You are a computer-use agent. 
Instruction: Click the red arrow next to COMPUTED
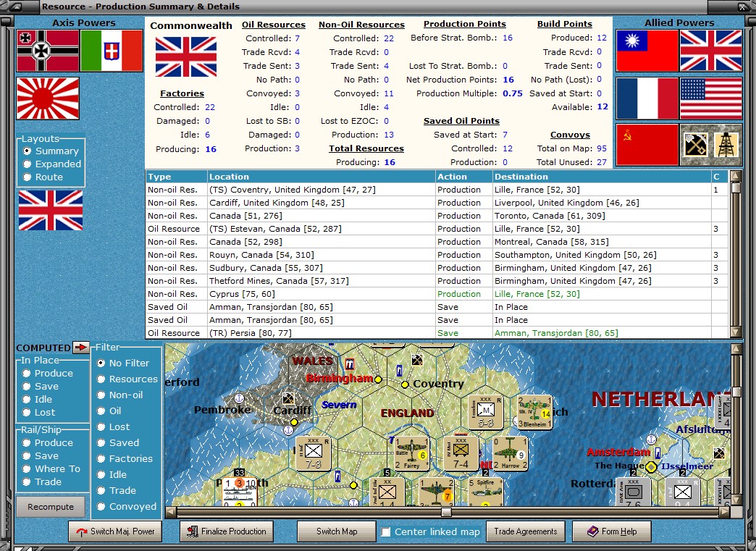[80, 348]
